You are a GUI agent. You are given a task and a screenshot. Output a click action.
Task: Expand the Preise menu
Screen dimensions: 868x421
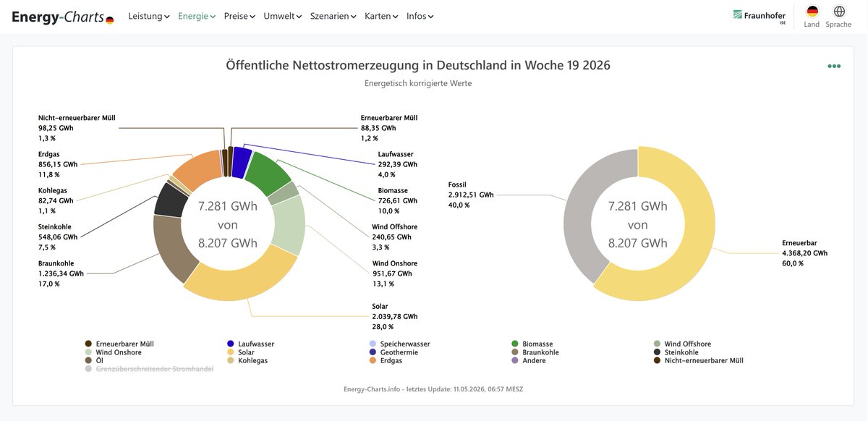(239, 16)
